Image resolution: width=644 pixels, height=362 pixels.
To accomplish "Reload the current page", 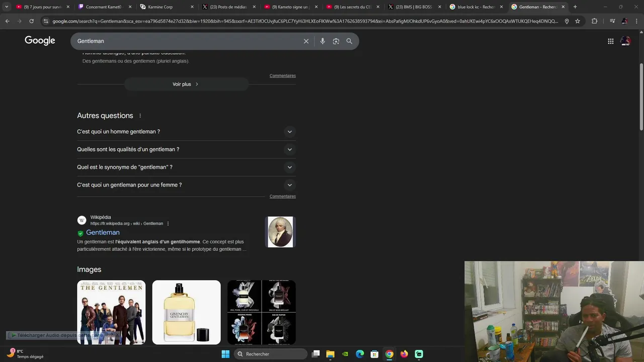I will [x=31, y=21].
